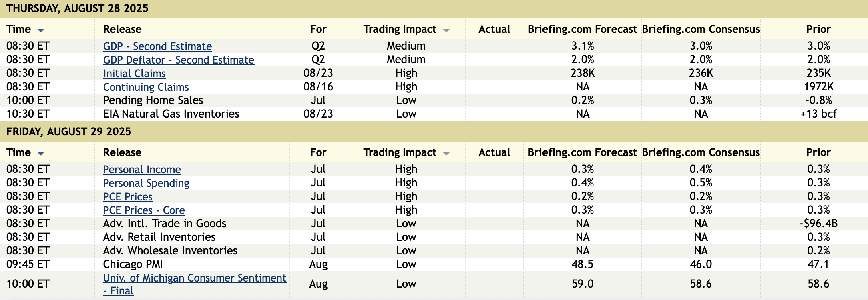Open the GDP - Second Estimate link

click(x=157, y=46)
